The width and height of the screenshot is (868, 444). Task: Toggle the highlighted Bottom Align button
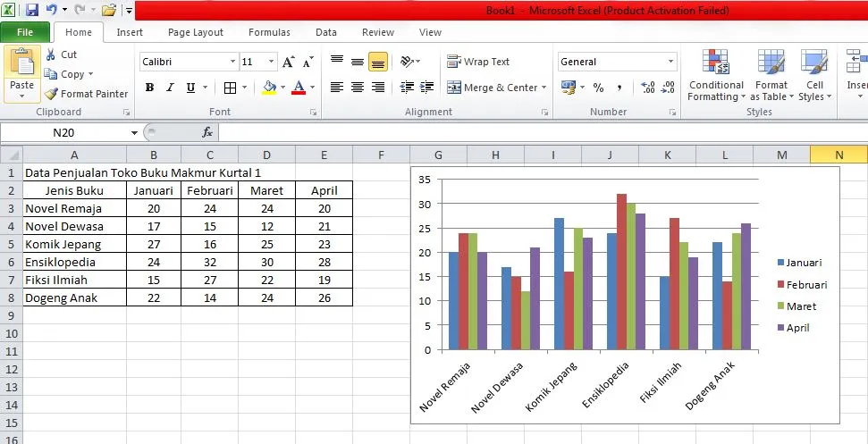tap(378, 62)
